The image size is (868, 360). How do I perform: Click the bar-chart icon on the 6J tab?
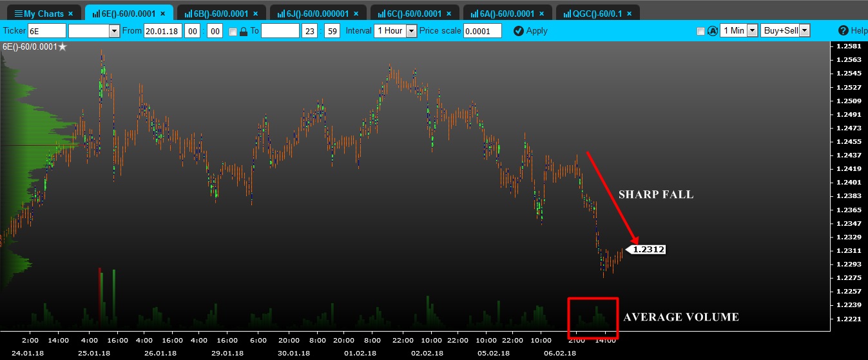(x=280, y=14)
